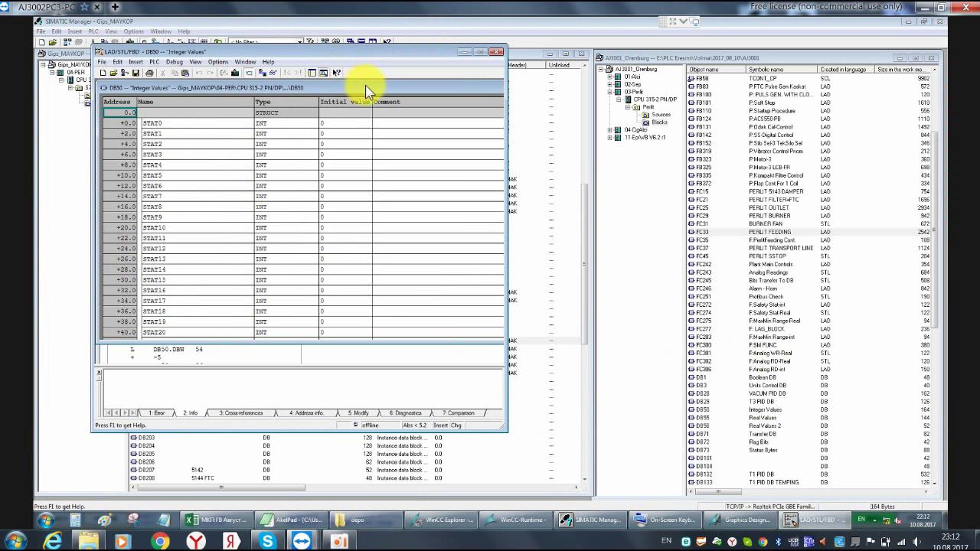
Task: Switch to the 2: Info tab
Action: point(190,413)
